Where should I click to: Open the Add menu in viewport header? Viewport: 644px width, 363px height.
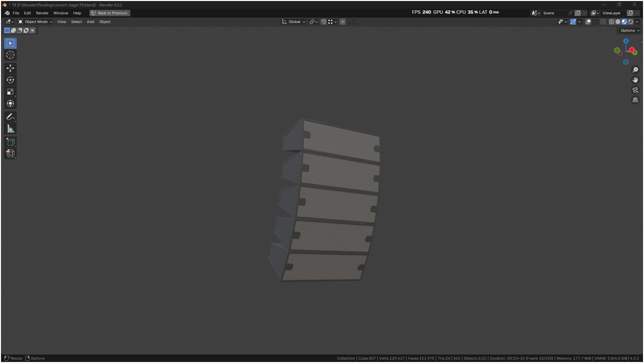[x=90, y=22]
